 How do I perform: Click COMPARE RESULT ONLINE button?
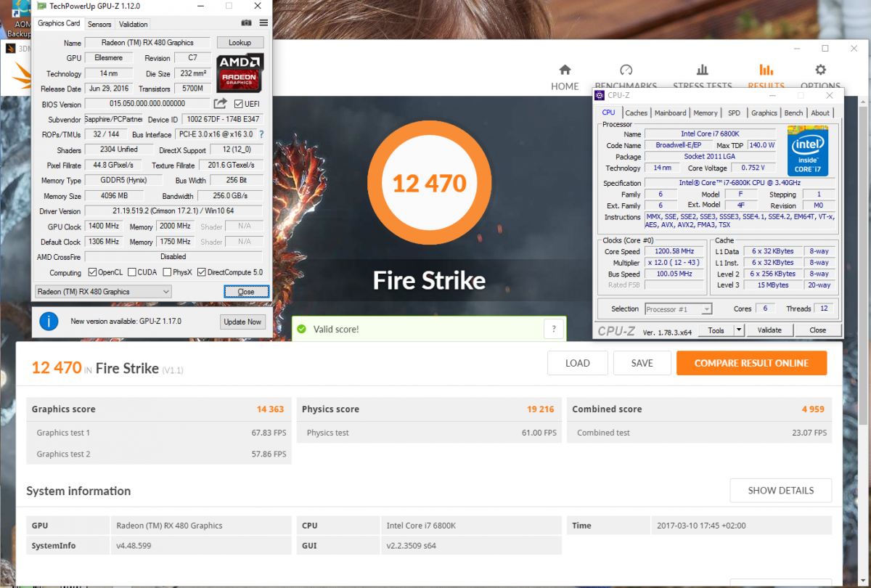[x=751, y=363]
